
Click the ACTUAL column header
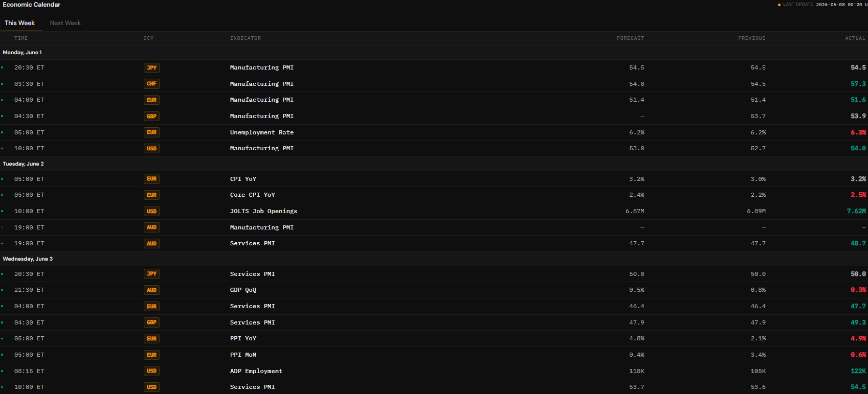(855, 38)
